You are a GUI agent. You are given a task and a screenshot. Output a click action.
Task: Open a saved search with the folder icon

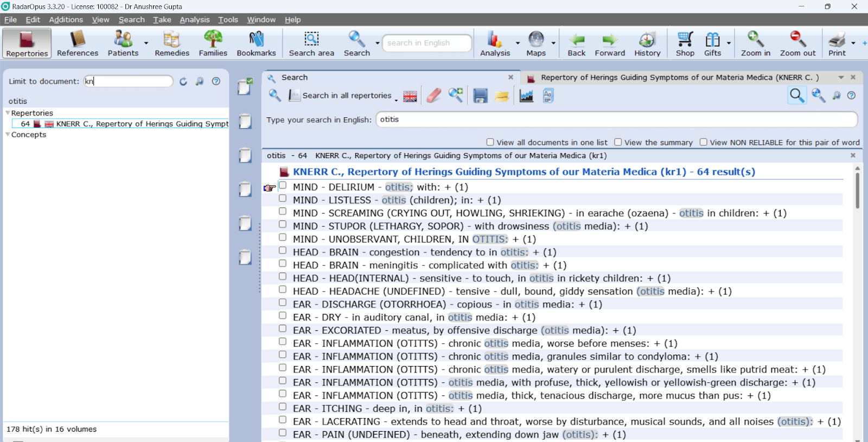[502, 96]
